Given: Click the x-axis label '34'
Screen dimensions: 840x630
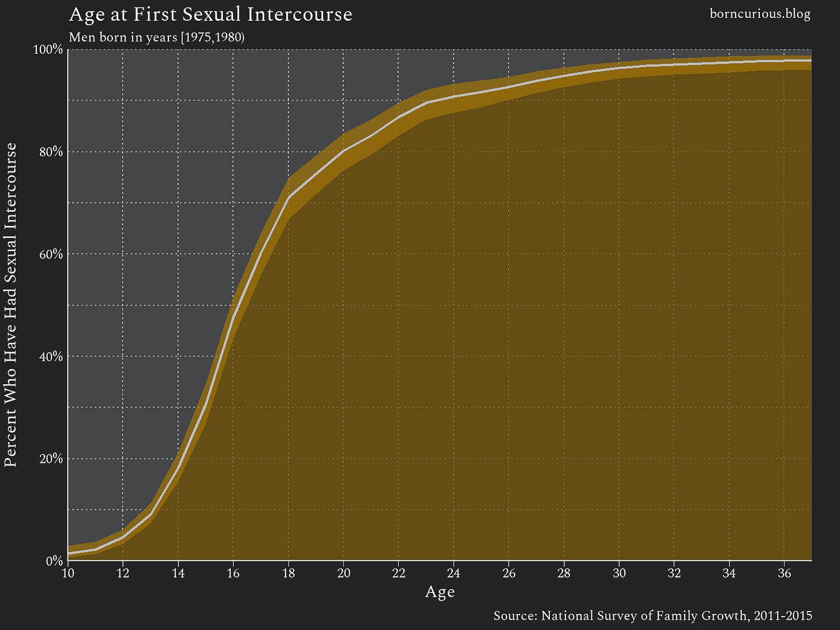Looking at the screenshot, I should click(x=729, y=573).
